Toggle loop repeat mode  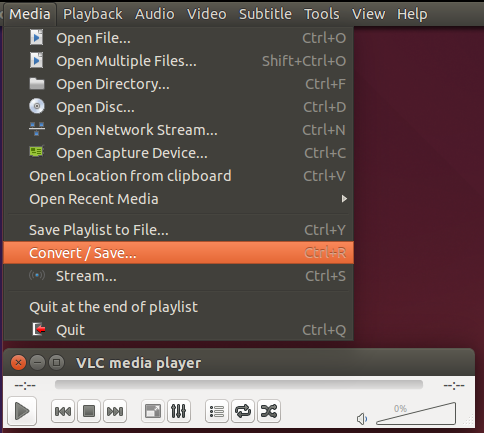(243, 411)
